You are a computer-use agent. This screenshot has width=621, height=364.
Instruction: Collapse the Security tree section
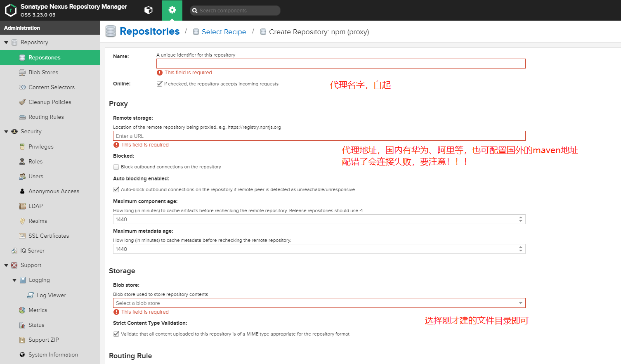[6, 132]
